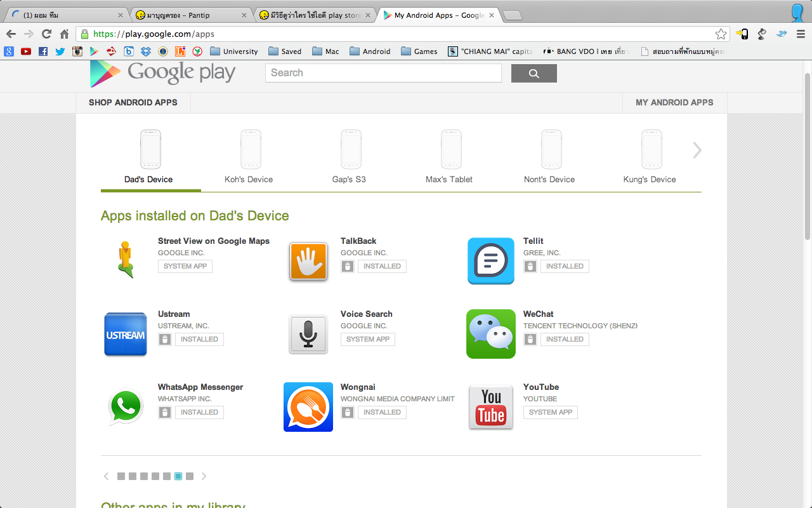Image resolution: width=812 pixels, height=508 pixels.
Task: Click the blue bird extension icon
Action: pyautogui.click(x=782, y=34)
